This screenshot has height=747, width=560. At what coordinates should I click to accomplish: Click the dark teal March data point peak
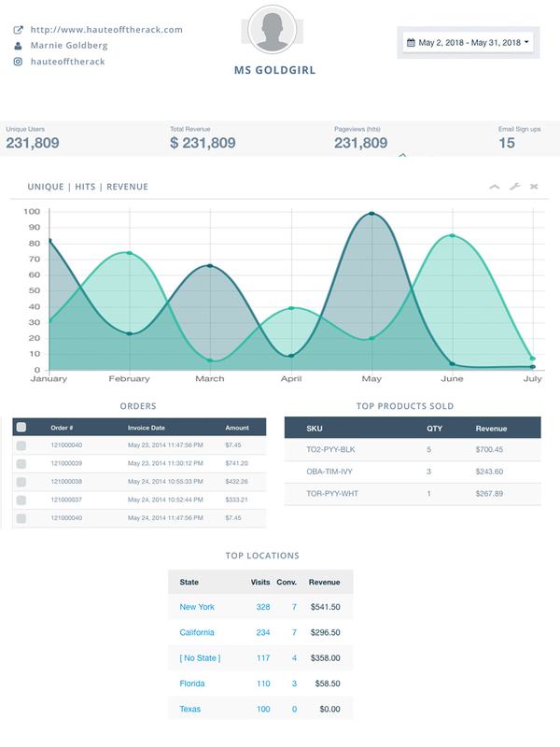pyautogui.click(x=210, y=266)
